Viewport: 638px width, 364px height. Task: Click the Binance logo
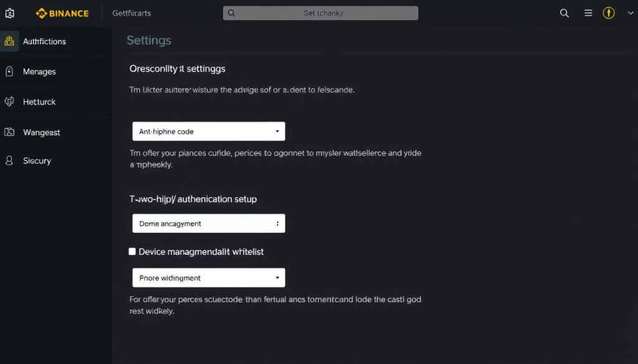click(x=62, y=14)
